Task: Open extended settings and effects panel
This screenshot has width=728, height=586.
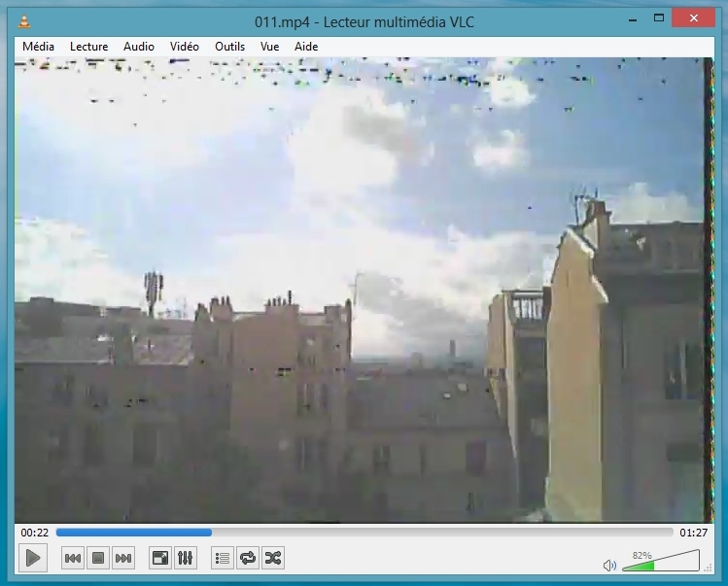Action: coord(186,558)
